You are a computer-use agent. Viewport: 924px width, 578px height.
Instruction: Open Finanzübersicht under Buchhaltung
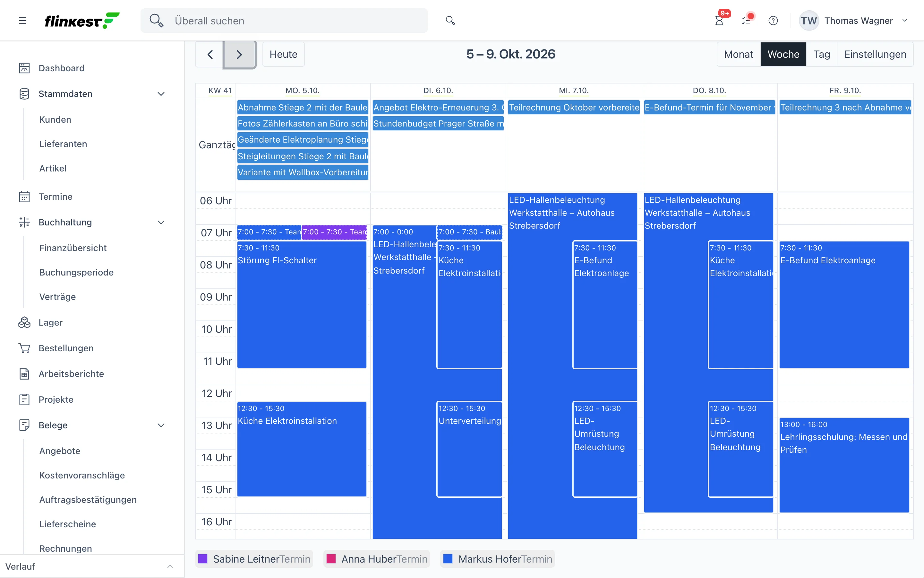click(x=73, y=248)
